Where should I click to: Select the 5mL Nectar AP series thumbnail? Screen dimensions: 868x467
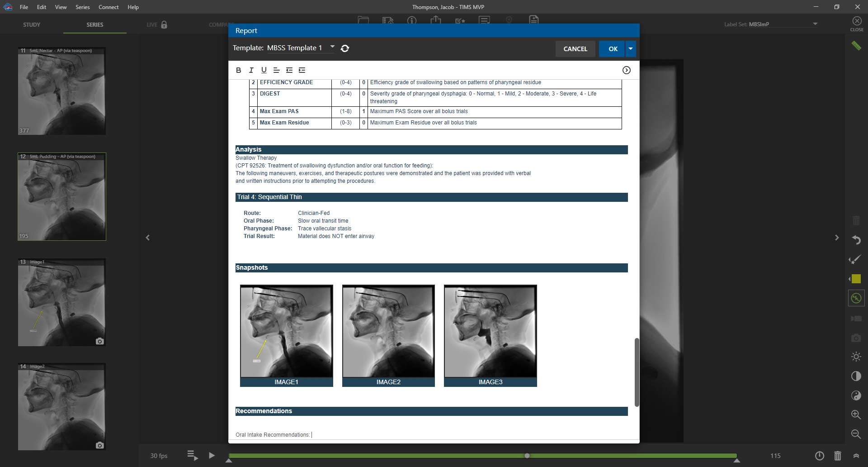(x=62, y=91)
